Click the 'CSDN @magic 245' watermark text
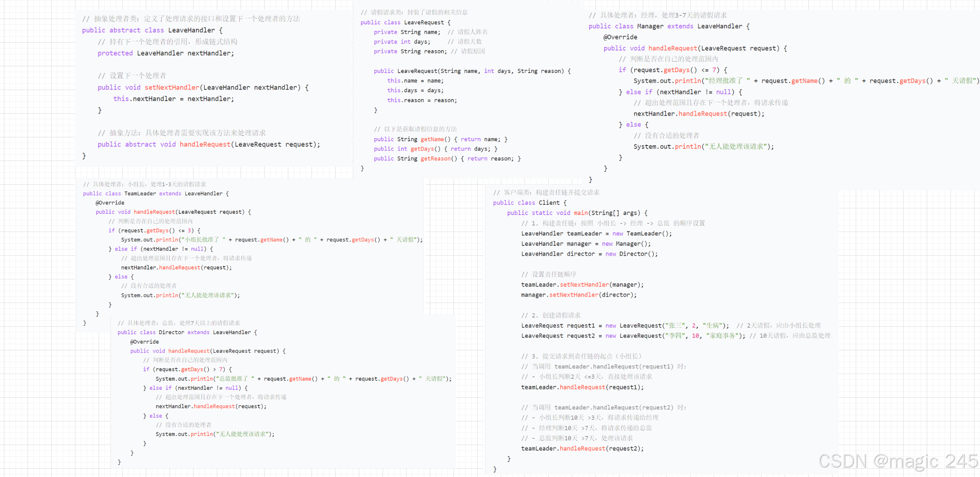This screenshot has width=980, height=477. click(898, 461)
